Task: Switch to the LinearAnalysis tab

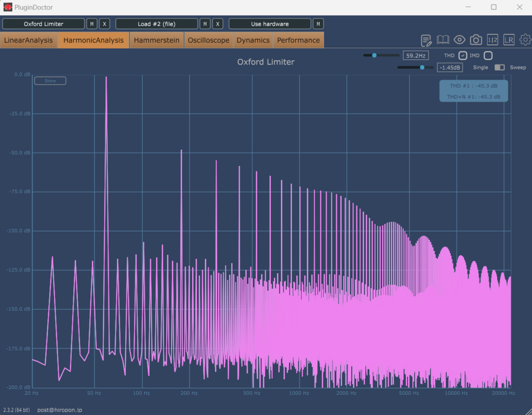Action: point(29,40)
